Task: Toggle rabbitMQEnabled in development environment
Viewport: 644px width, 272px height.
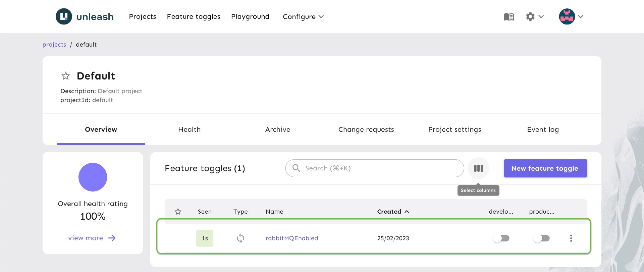Action: [x=501, y=238]
